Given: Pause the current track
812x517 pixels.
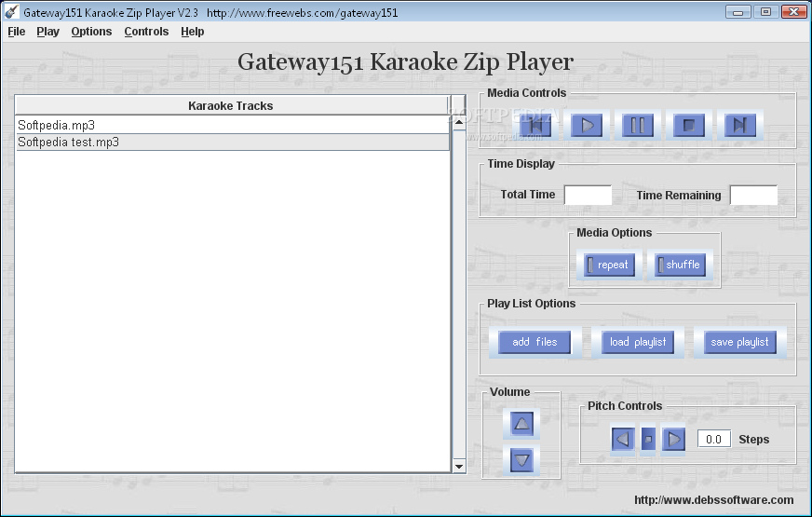Looking at the screenshot, I should [638, 126].
